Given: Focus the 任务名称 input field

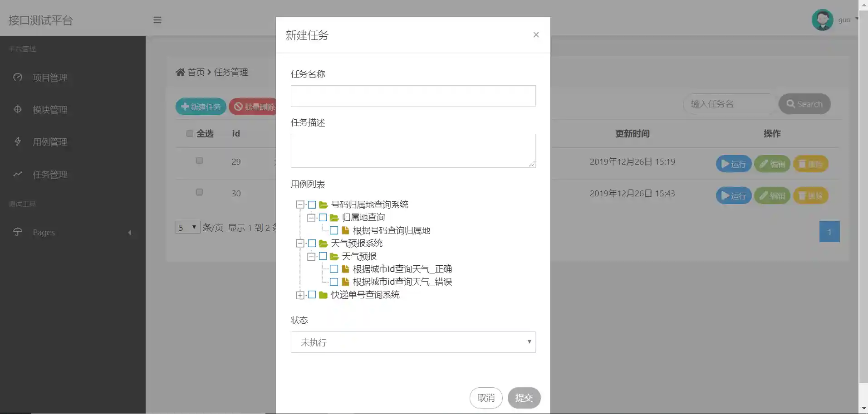Looking at the screenshot, I should tap(413, 96).
